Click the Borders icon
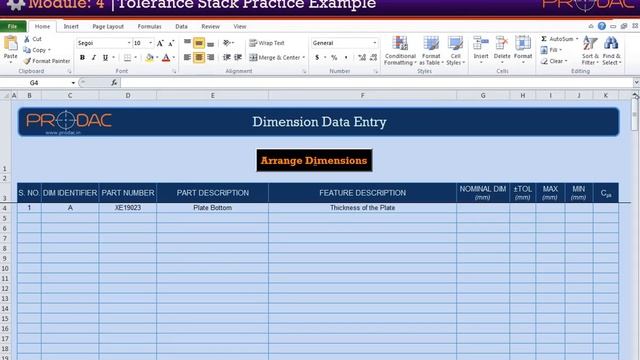 point(127,58)
